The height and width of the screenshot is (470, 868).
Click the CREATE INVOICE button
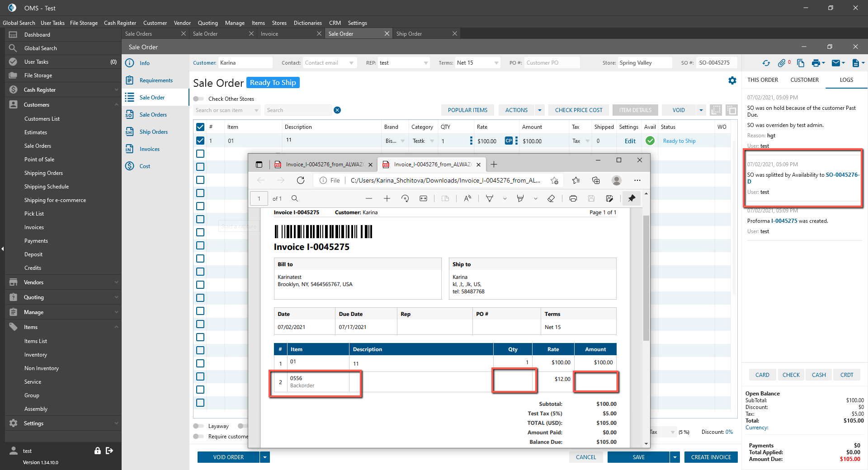711,457
